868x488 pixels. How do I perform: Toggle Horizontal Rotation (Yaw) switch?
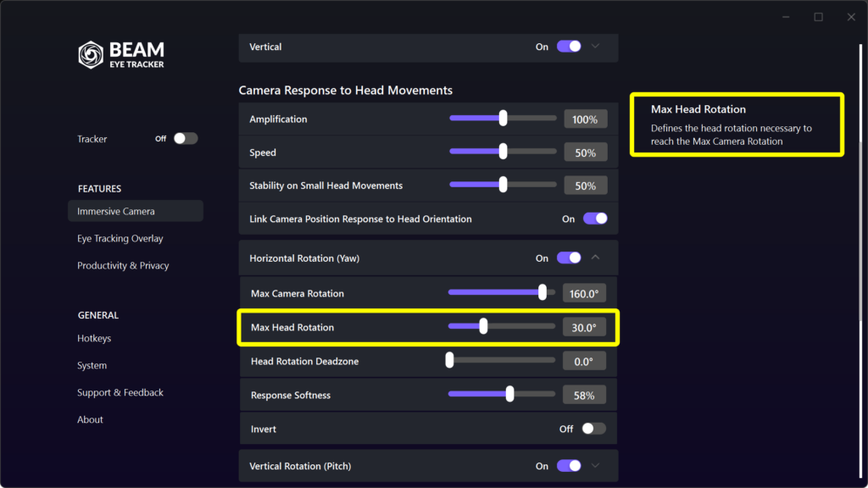569,258
